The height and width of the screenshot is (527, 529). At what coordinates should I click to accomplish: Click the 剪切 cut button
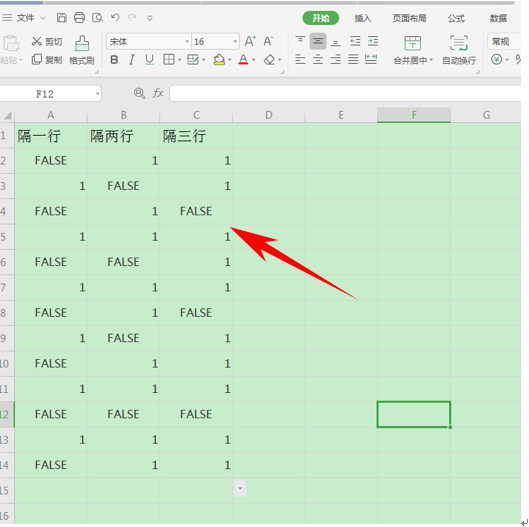47,41
